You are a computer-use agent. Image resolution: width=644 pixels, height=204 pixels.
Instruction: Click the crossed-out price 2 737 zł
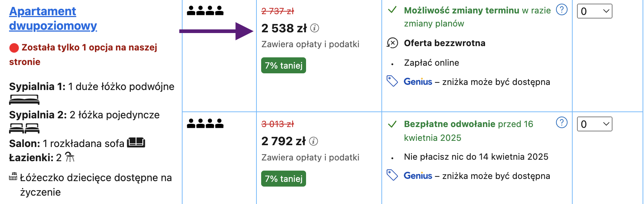pos(278,11)
